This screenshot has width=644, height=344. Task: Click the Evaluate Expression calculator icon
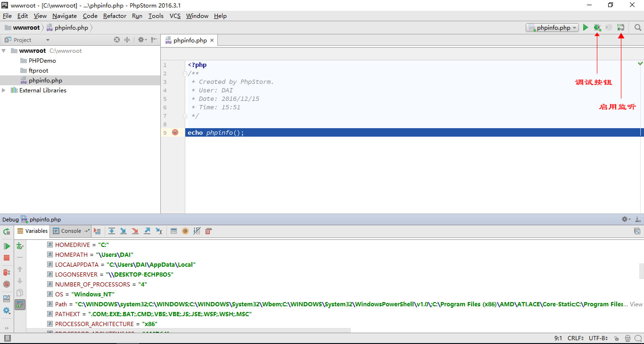173,231
